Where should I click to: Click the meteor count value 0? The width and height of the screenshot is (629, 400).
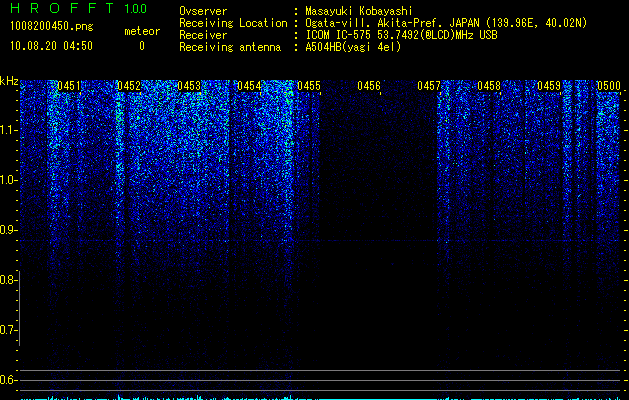142,46
